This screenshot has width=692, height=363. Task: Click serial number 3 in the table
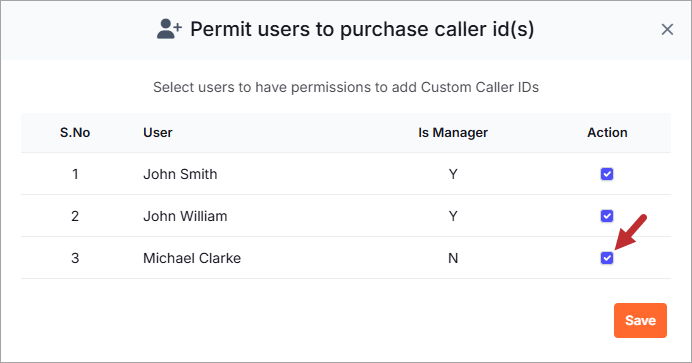click(x=75, y=258)
